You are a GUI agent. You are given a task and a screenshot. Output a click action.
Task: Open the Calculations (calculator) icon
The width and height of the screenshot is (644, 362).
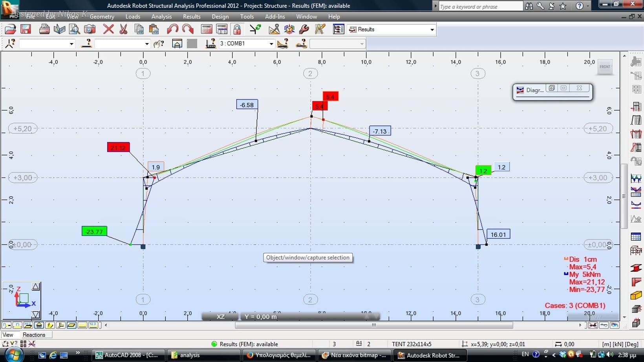click(206, 29)
